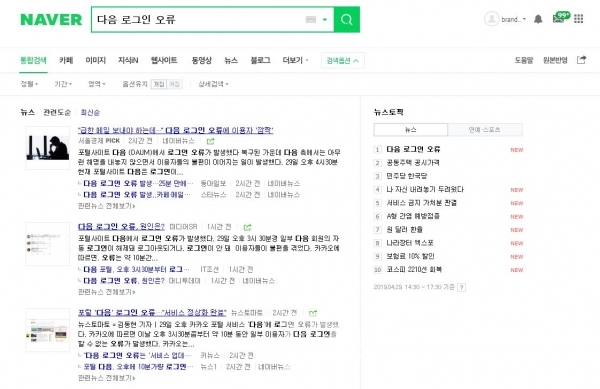
Task: Open new-window icon beside first news article
Action: 210,141
